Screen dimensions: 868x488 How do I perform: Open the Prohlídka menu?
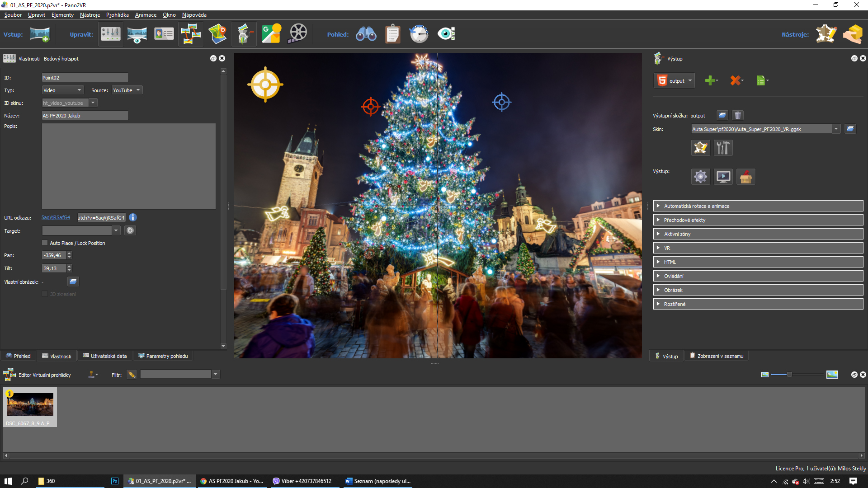point(118,15)
